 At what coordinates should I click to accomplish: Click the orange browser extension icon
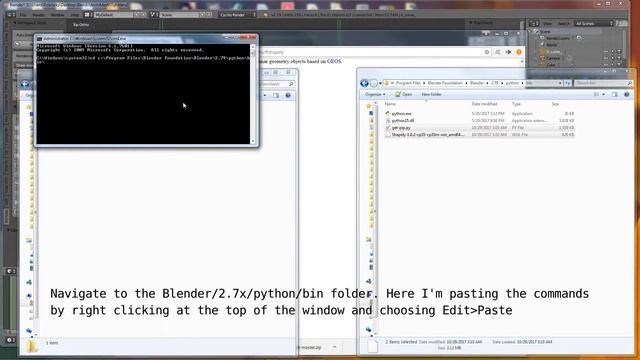pyautogui.click(x=519, y=52)
